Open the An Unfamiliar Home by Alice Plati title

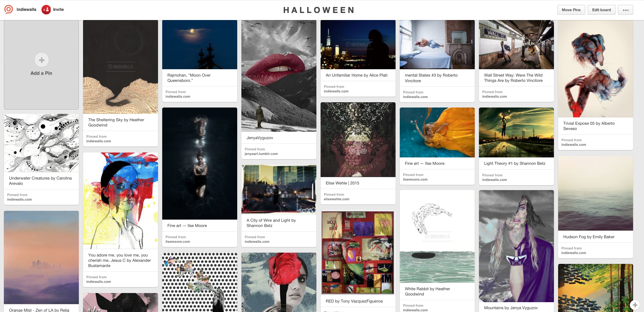(356, 75)
